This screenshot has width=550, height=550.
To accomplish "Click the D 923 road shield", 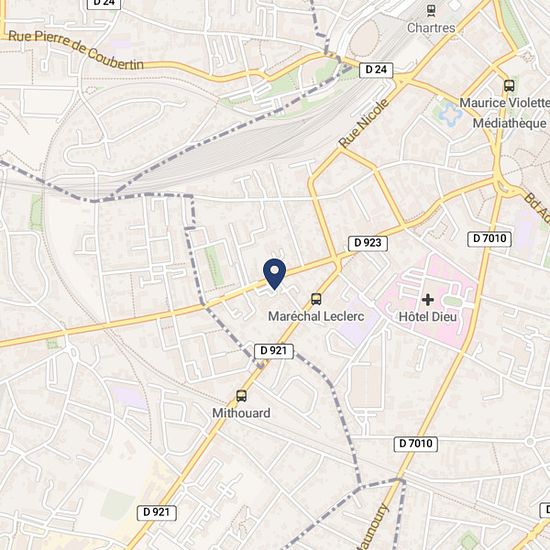I will tap(368, 243).
